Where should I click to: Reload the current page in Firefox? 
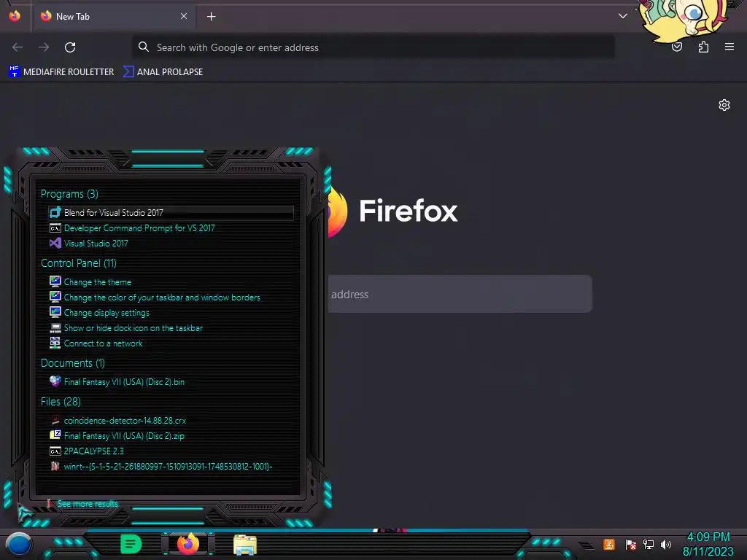(x=70, y=47)
